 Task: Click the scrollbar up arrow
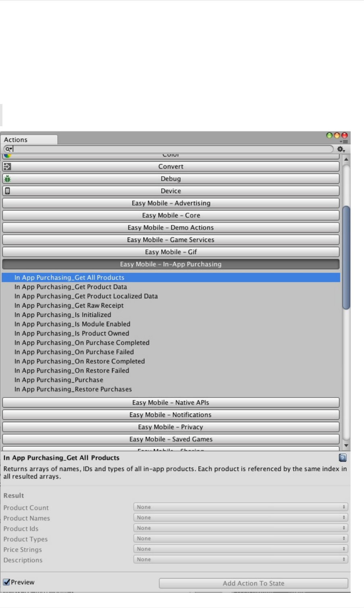[x=346, y=159]
